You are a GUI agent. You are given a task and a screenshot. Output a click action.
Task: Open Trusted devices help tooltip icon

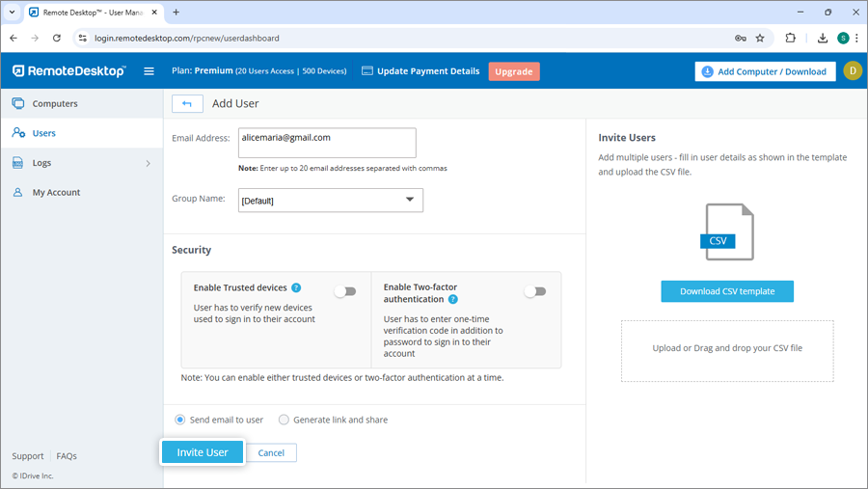tap(296, 287)
